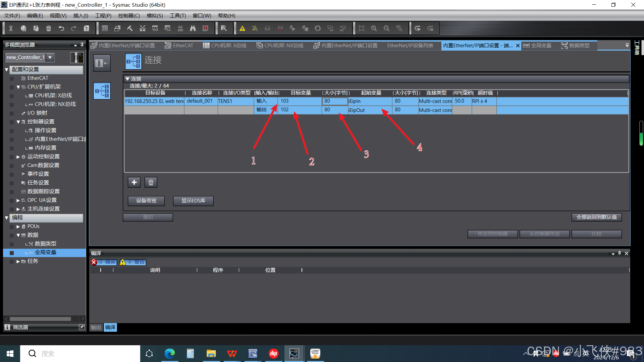Image resolution: width=644 pixels, height=362 pixels.
Task: Collapse the 连接 section triangle
Action: [x=127, y=79]
